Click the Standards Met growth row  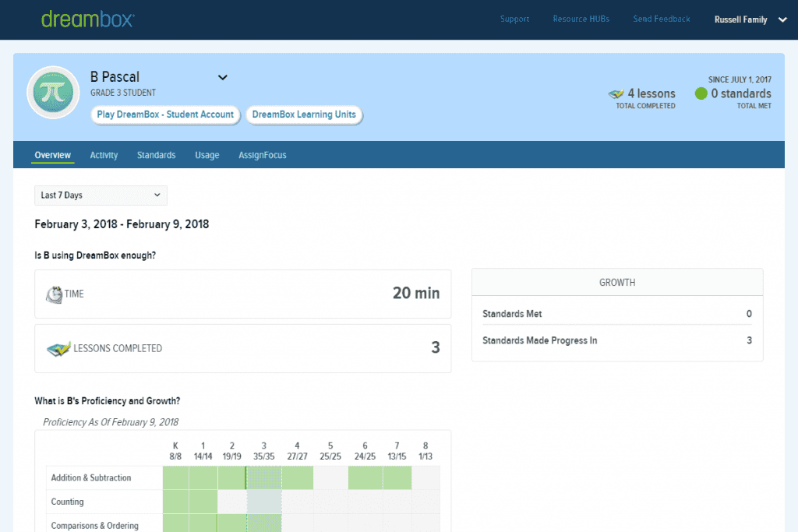[x=617, y=314]
